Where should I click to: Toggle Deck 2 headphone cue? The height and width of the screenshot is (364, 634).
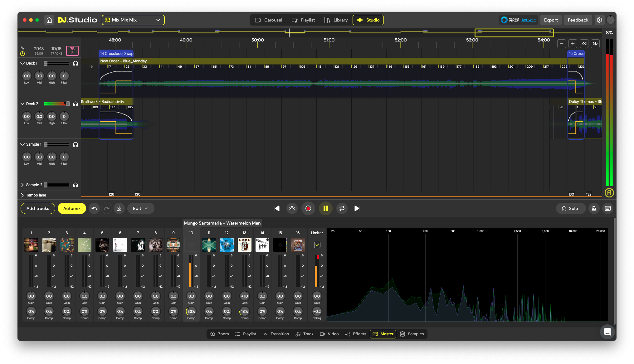click(76, 104)
